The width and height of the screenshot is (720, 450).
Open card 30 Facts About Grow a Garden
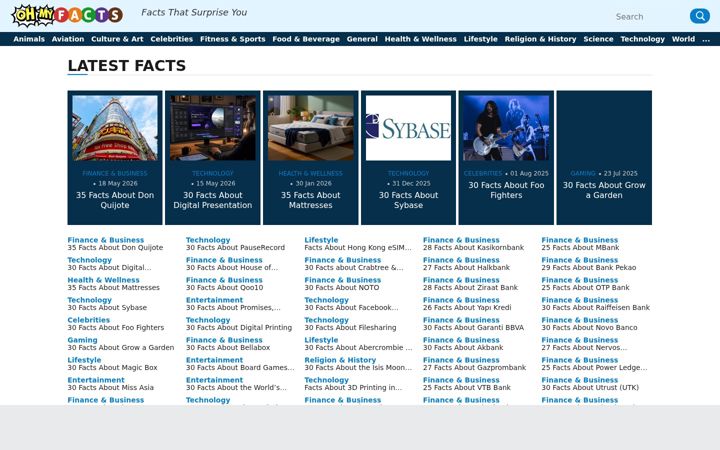604,190
